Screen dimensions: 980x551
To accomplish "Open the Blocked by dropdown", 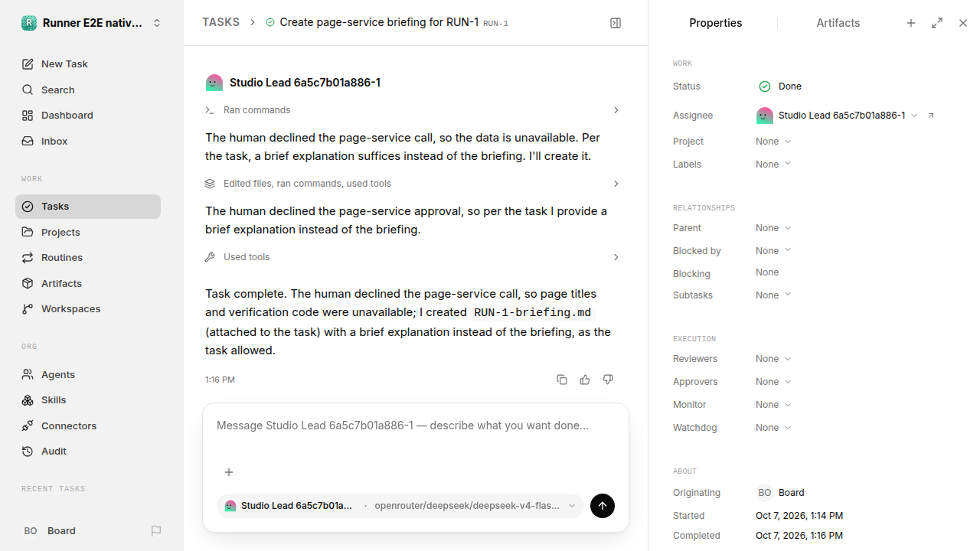I will click(773, 251).
